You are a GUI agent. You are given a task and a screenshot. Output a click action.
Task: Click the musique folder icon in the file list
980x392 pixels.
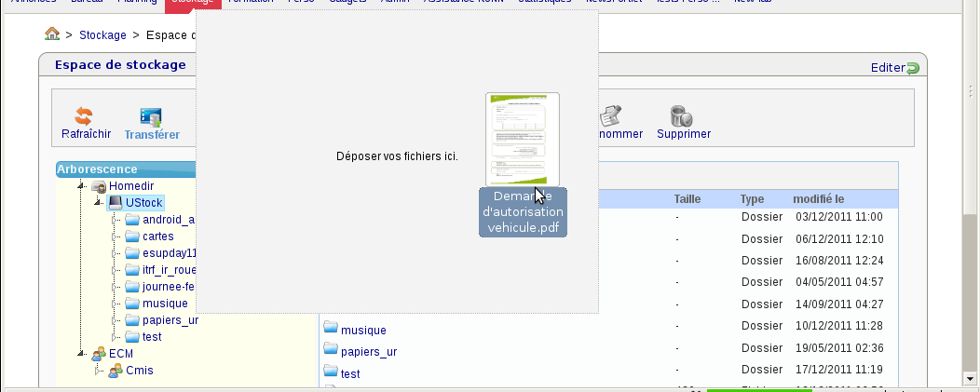(331, 330)
